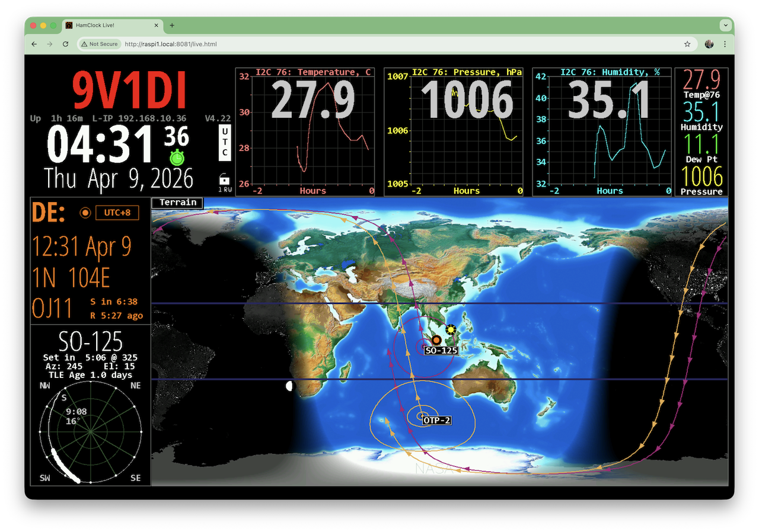Open Chrome three-dot menu
The width and height of the screenshot is (759, 532).
(725, 44)
